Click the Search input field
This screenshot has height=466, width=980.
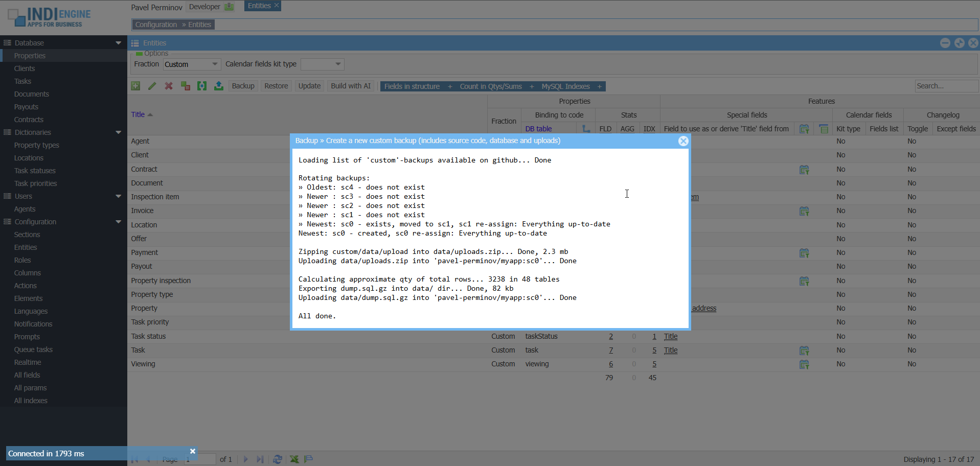(946, 86)
